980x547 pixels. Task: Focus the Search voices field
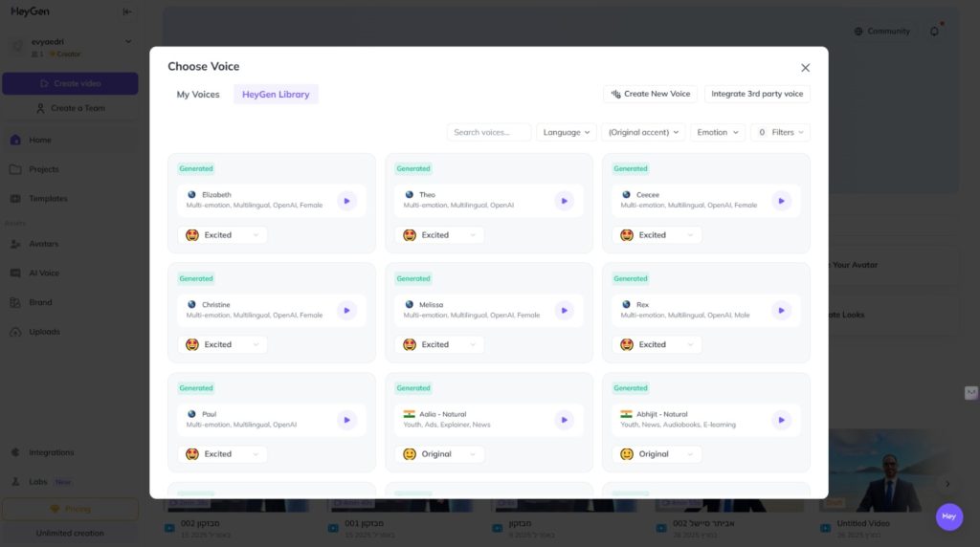489,132
